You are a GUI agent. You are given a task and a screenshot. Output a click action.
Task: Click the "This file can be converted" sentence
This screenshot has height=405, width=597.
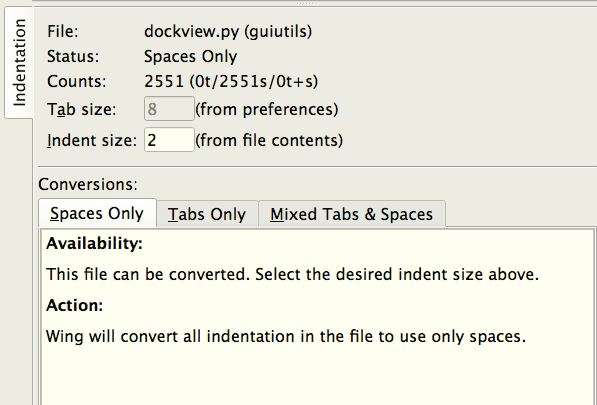pos(292,274)
